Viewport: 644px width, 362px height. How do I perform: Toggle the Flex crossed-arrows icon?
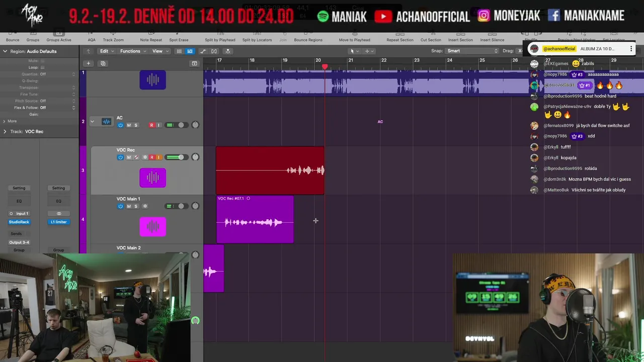pyautogui.click(x=214, y=51)
